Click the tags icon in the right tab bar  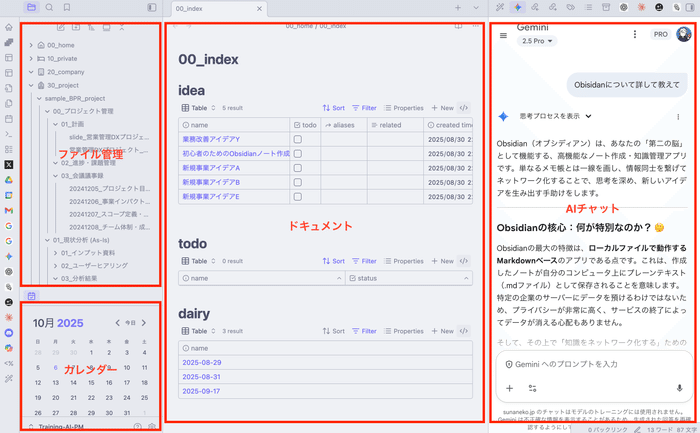tap(571, 7)
